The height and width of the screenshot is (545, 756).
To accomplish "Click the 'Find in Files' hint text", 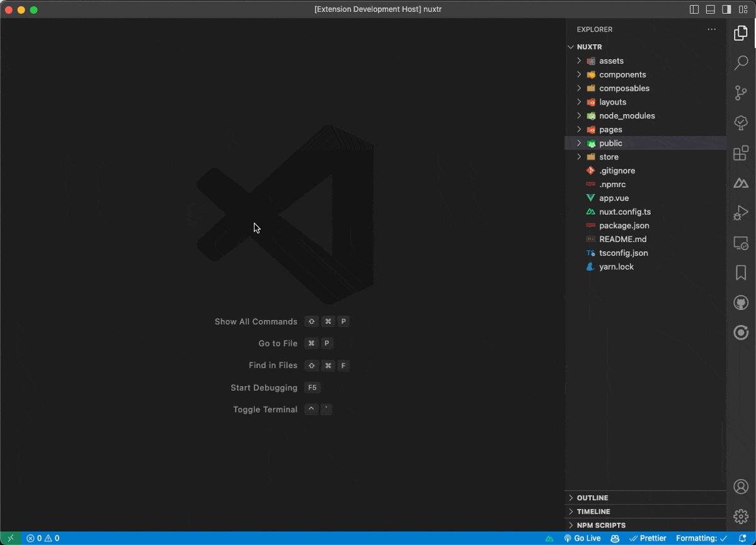I will (x=273, y=365).
